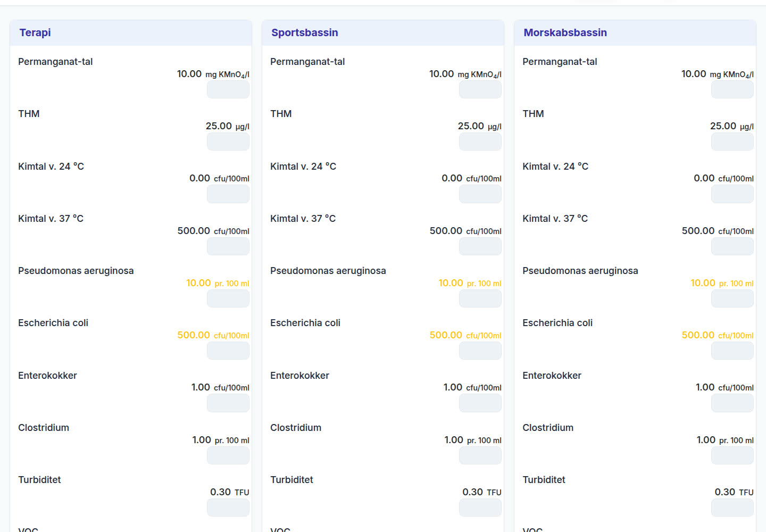
Task: Click Permanganat-tal field in Morskabsbassin
Action: [732, 90]
